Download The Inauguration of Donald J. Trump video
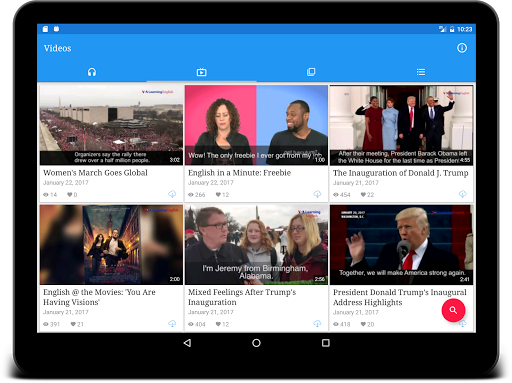Viewport: 512px width, 383px height. coord(463,194)
